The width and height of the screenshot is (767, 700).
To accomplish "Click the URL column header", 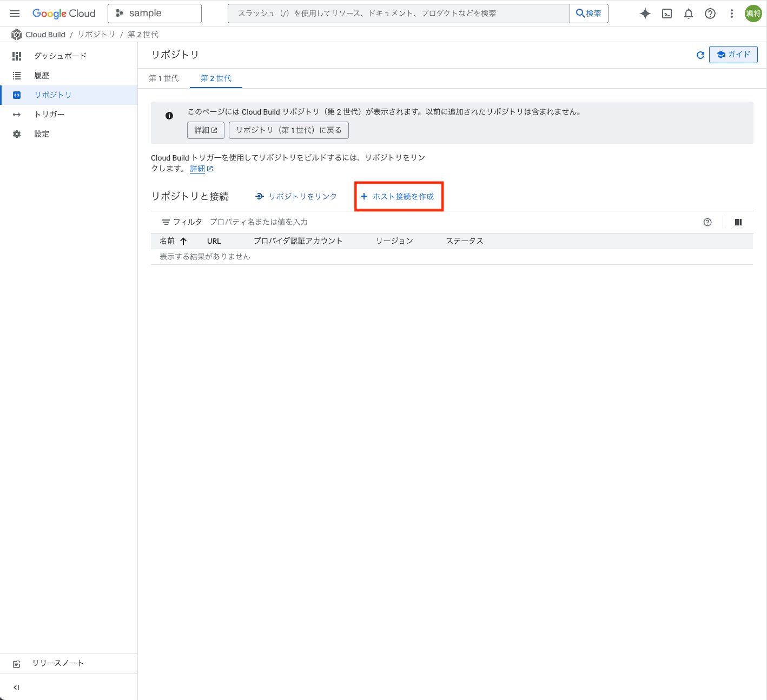I will [214, 241].
